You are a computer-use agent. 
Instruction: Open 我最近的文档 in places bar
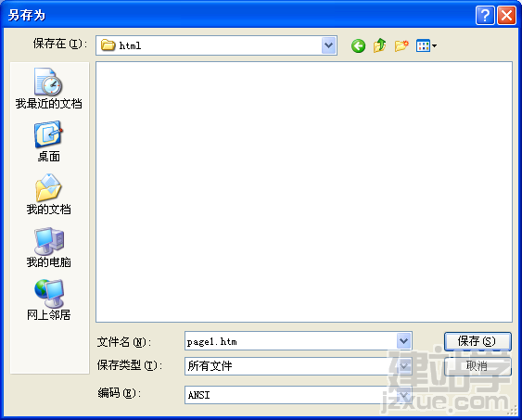[48, 88]
